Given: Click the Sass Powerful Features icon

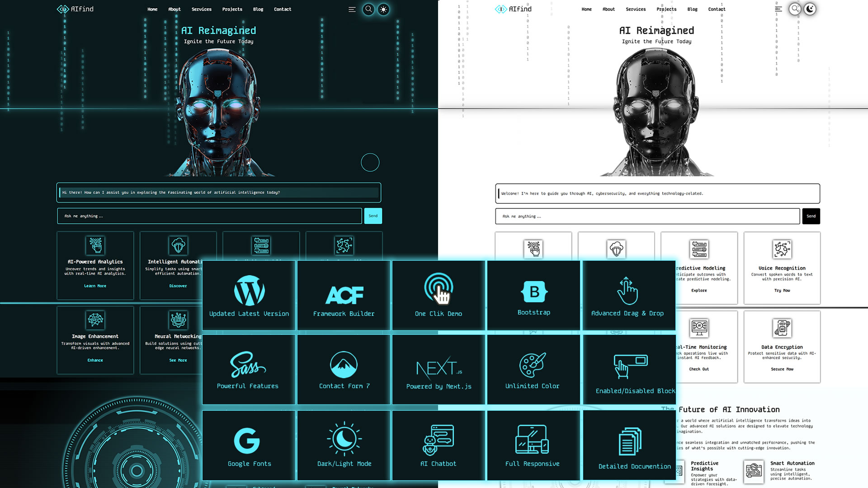Looking at the screenshot, I should pyautogui.click(x=248, y=364).
